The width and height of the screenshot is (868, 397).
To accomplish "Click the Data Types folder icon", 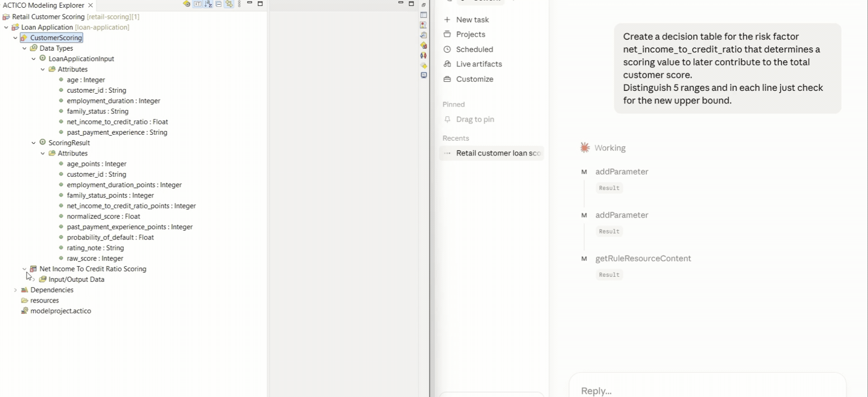I will tap(34, 48).
